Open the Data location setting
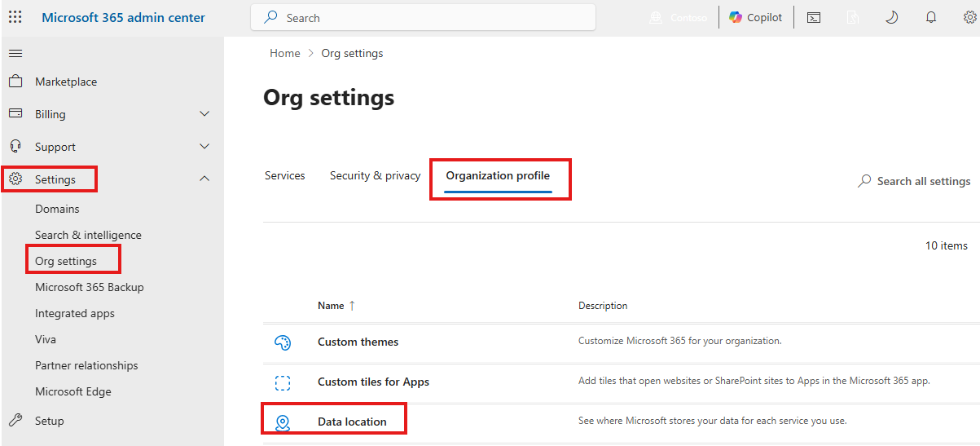 (352, 422)
